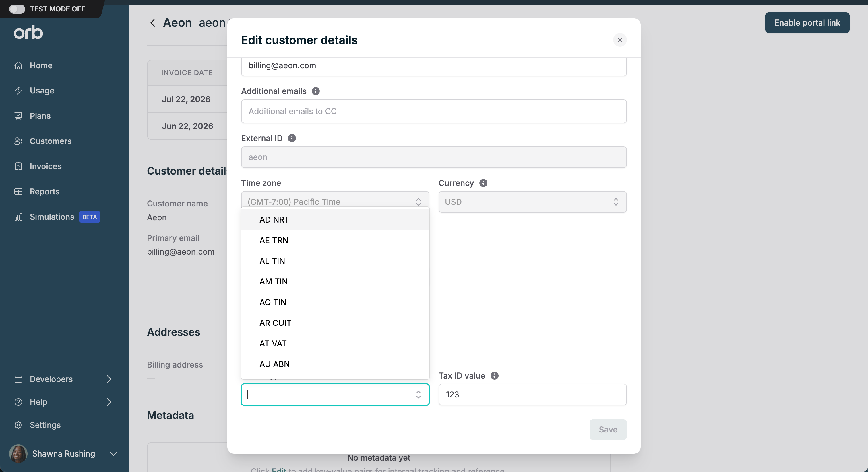Open Reports in the sidebar
The width and height of the screenshot is (868, 472).
coord(44,192)
